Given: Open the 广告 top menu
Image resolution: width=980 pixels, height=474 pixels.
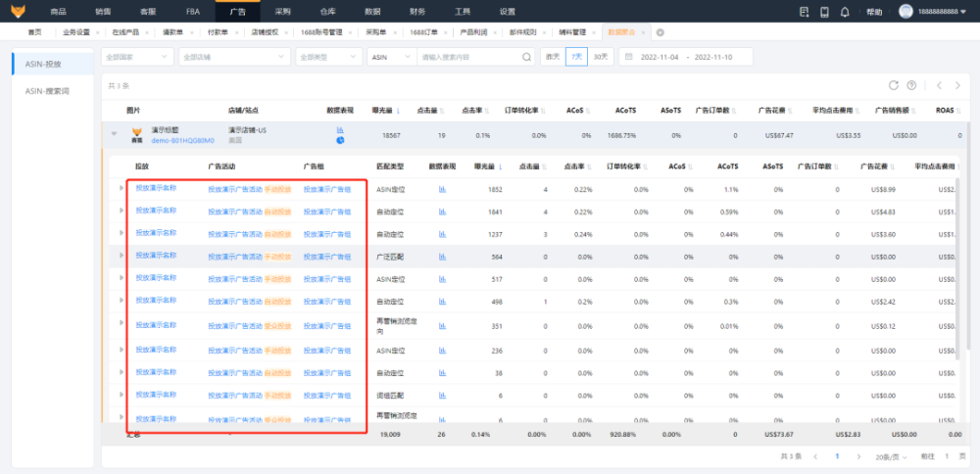Looking at the screenshot, I should (237, 12).
